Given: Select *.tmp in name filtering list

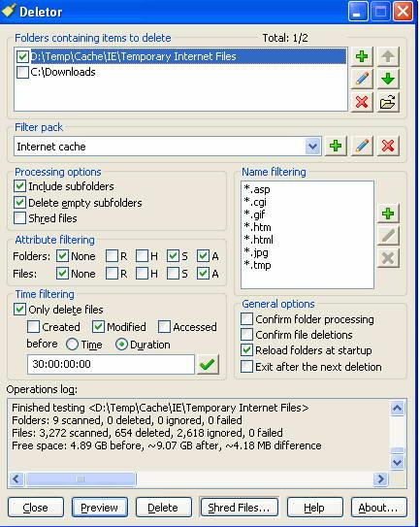Looking at the screenshot, I should click(257, 265).
